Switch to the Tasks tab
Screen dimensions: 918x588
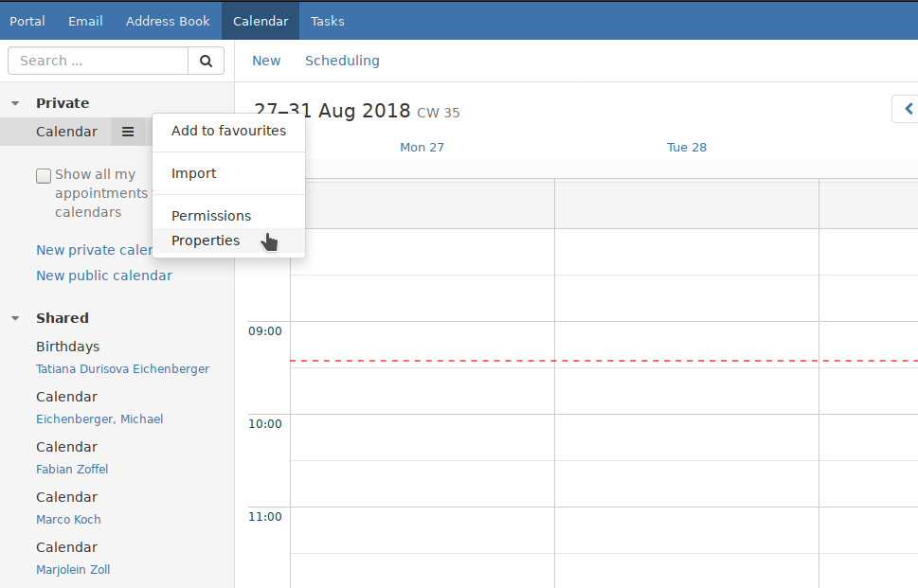328,21
